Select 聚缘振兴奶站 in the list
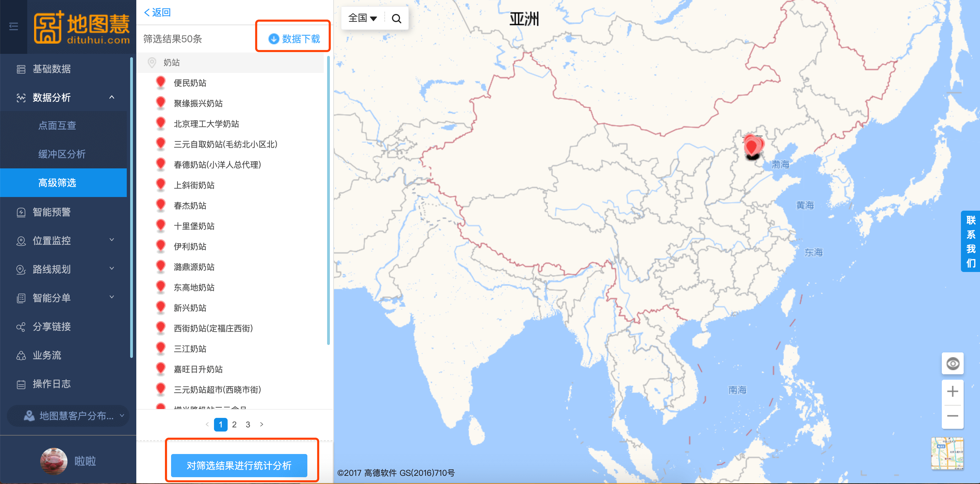This screenshot has height=484, width=980. [198, 103]
